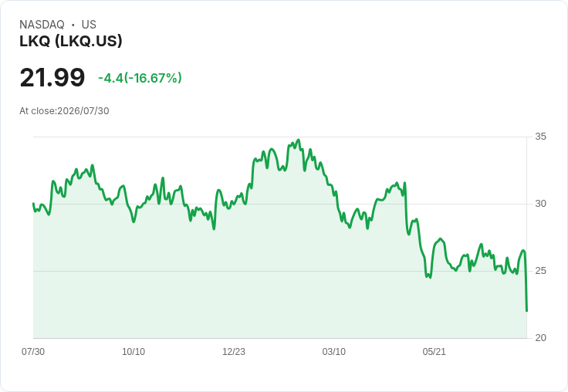Click the 35 price axis label
568x392 pixels.
[x=540, y=137]
